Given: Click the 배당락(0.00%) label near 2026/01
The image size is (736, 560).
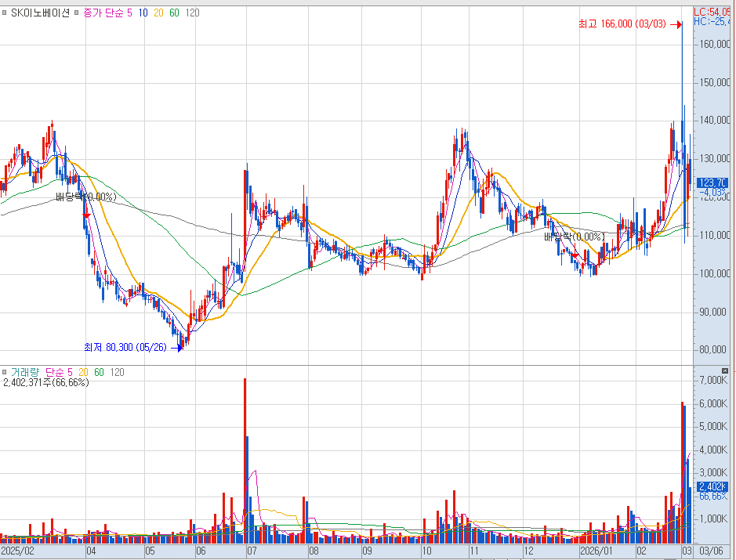Looking at the screenshot, I should [x=575, y=237].
